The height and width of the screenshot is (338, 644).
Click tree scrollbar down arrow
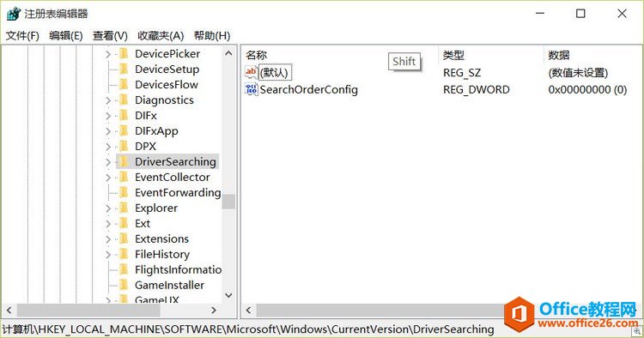pyautogui.click(x=228, y=295)
